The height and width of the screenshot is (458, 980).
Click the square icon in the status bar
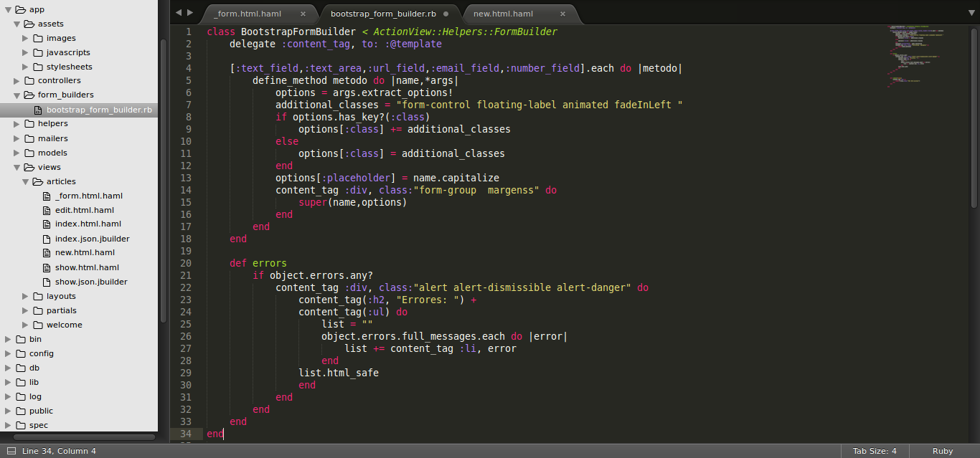[x=10, y=451]
